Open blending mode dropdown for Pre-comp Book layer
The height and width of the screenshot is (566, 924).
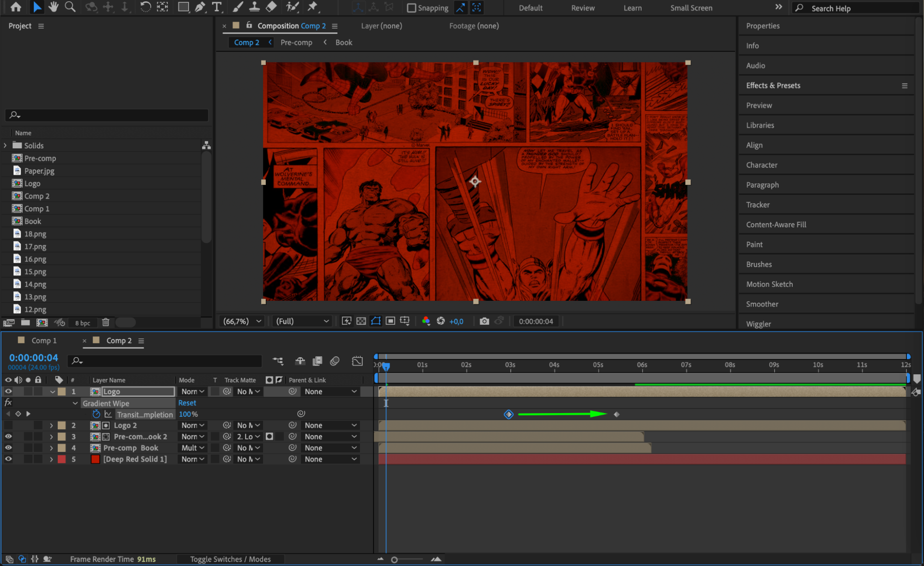pyautogui.click(x=193, y=448)
